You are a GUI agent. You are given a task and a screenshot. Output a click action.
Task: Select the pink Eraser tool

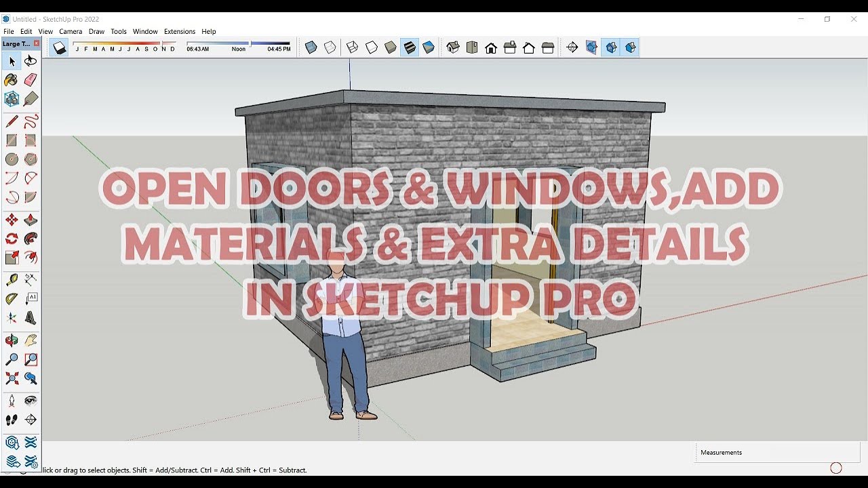point(31,80)
